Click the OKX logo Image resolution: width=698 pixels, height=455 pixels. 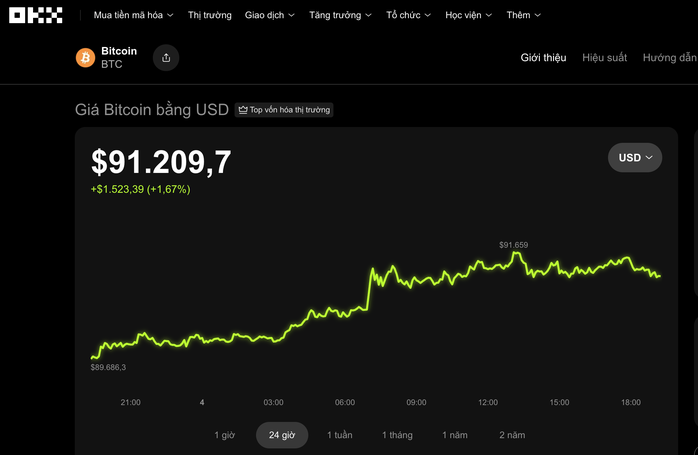pos(36,15)
